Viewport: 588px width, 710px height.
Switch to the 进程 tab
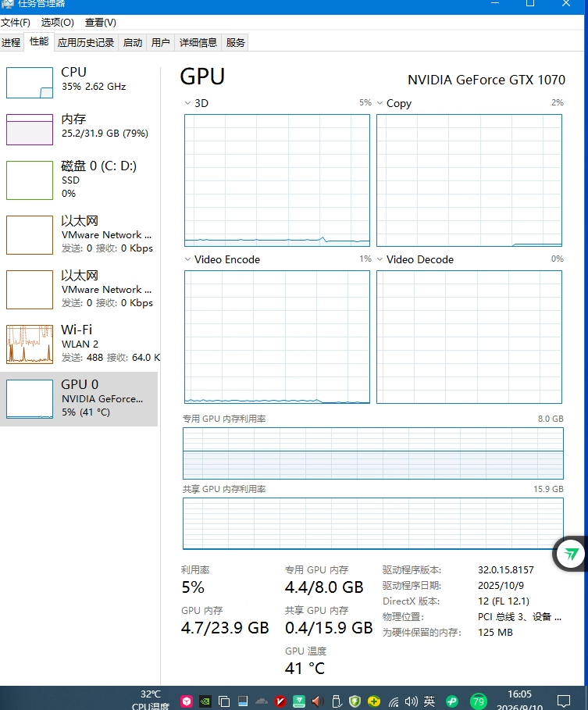point(11,42)
